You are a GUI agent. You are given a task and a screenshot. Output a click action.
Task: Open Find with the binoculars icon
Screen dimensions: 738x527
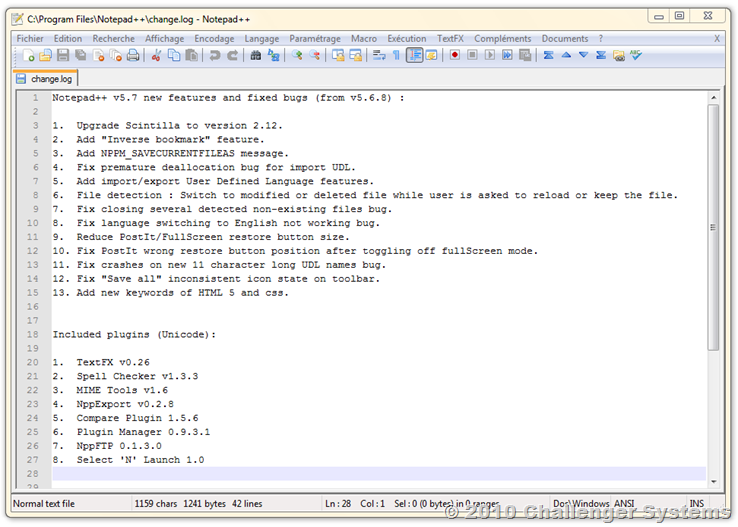256,56
